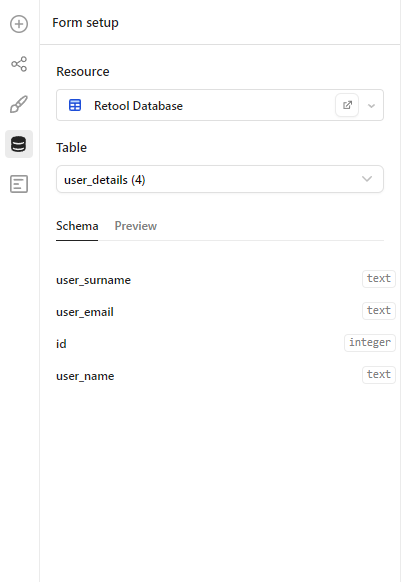Switch to the Preview tab
Screen dimensions: 401x582
click(x=136, y=226)
